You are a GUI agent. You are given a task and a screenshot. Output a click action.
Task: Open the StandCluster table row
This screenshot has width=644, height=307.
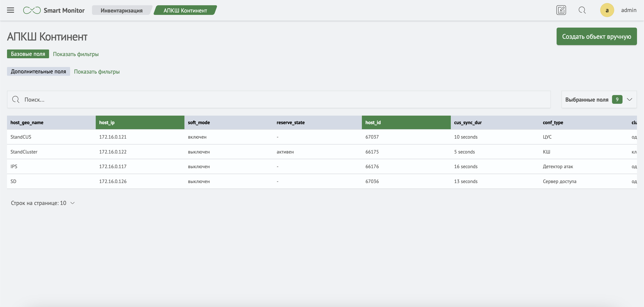click(x=24, y=152)
